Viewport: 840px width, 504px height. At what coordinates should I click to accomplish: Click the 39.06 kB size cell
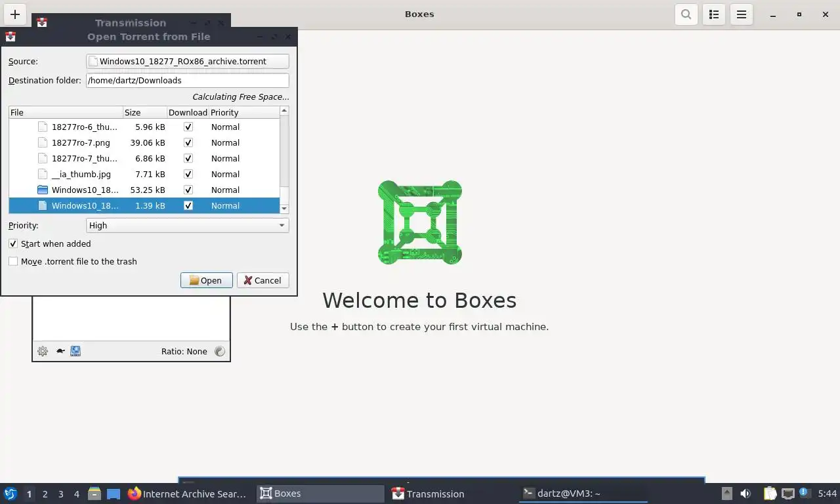(148, 142)
